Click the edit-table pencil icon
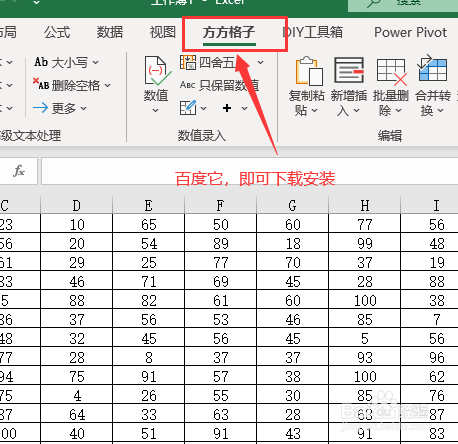Image resolution: width=458 pixels, height=444 pixels. click(188, 108)
